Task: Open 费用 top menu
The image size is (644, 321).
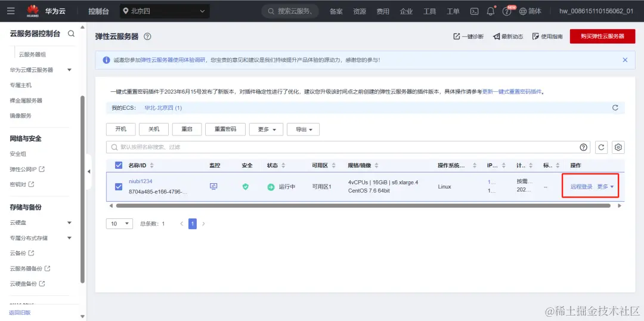Action: (383, 11)
